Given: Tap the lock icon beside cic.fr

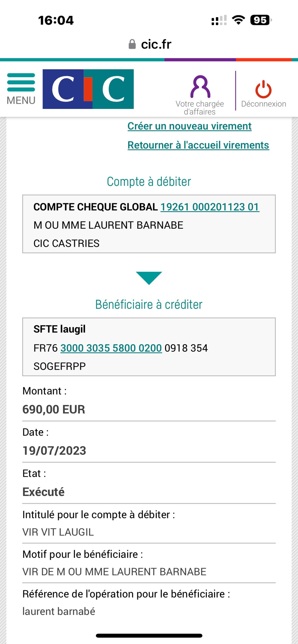Looking at the screenshot, I should click(132, 44).
